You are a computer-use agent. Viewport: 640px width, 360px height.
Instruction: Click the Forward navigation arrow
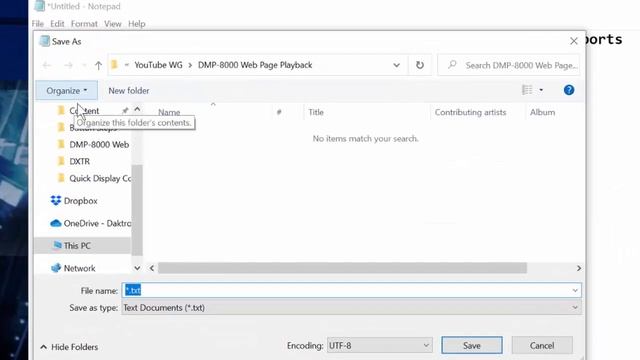pyautogui.click(x=69, y=65)
